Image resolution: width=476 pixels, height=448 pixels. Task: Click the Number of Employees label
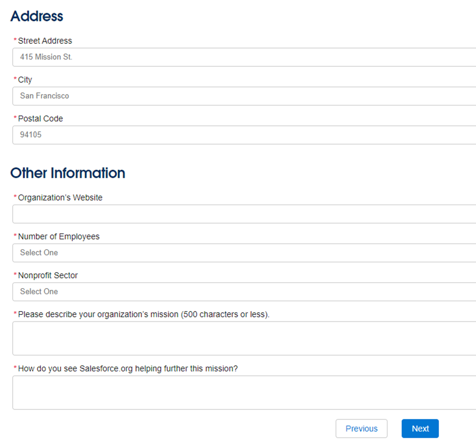point(59,237)
